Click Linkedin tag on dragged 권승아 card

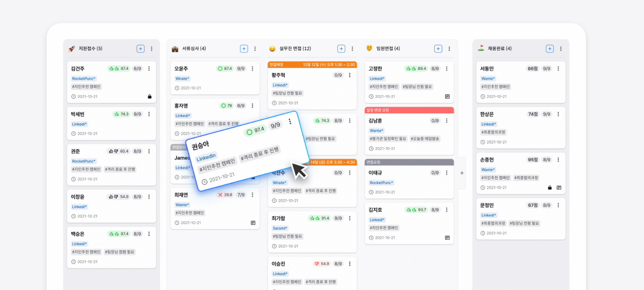(206, 158)
